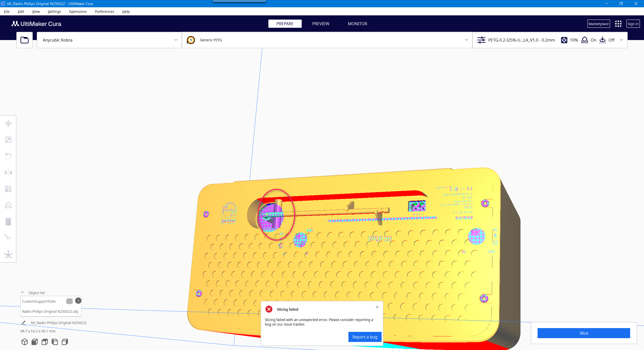Toggle mesh type indicator on CustomSupportTube
The image size is (644, 350).
coord(69,301)
